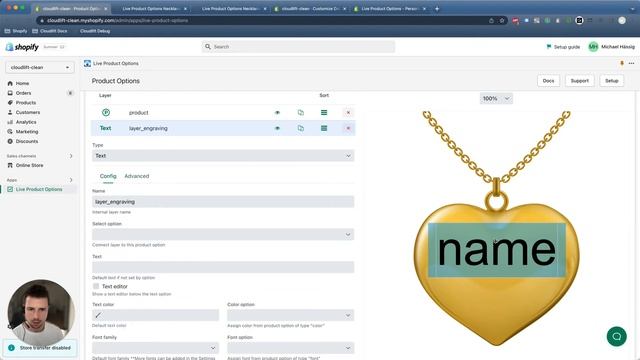The height and width of the screenshot is (360, 640).
Task: Open Customers in sidebar
Action: click(x=28, y=112)
